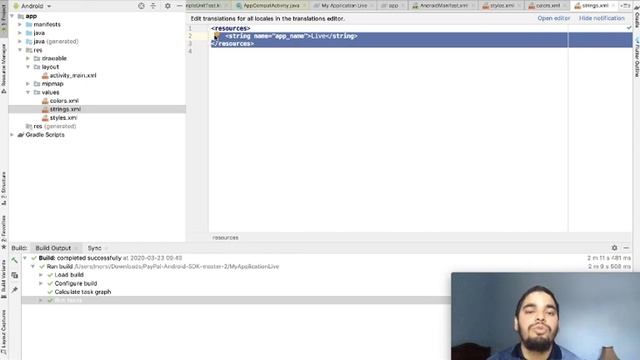Click the inspection checkmark in editor corner
The image size is (640, 360).
coord(629,28)
